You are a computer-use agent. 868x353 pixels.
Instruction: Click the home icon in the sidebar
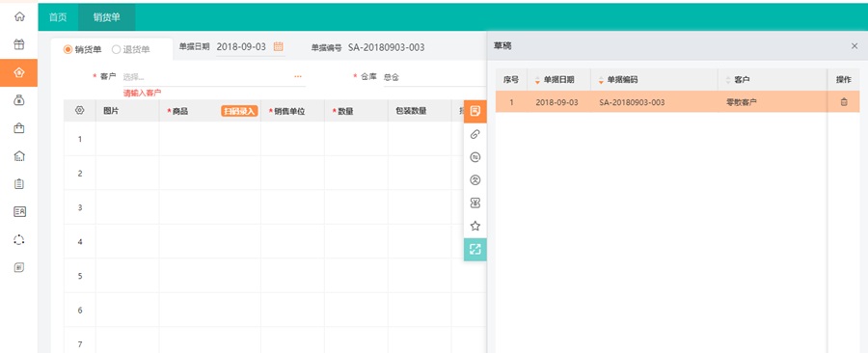click(19, 16)
